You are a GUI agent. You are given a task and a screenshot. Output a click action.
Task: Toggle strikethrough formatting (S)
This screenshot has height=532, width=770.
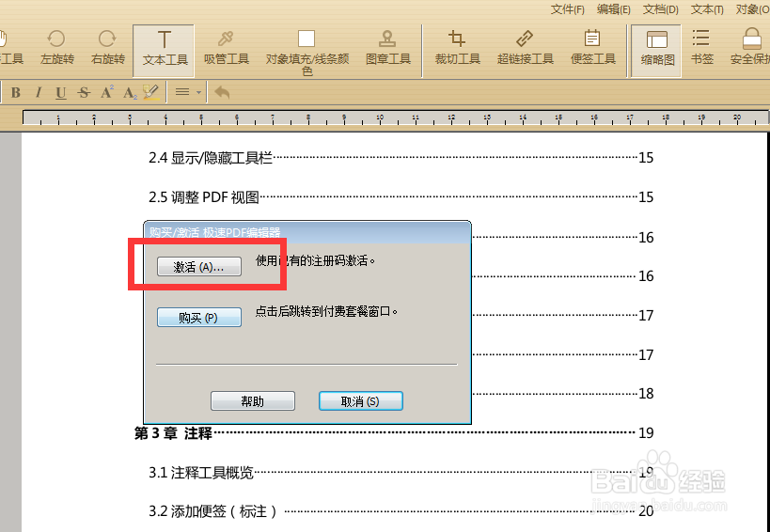84,92
